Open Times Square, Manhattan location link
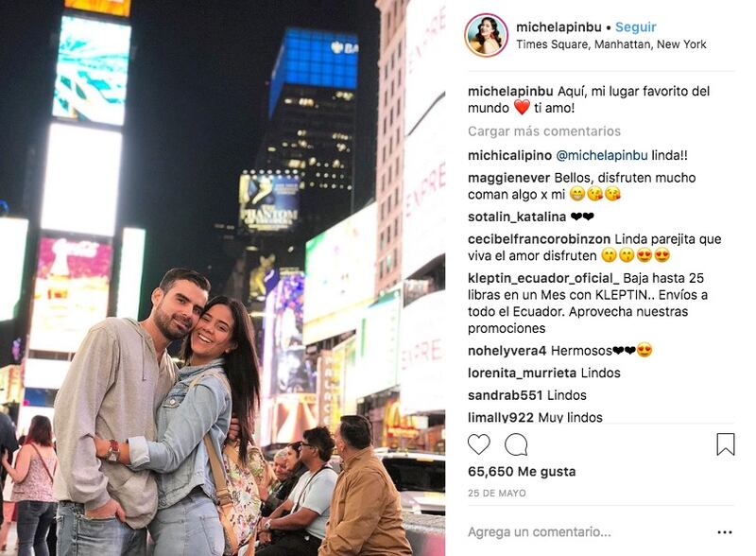 click(610, 44)
